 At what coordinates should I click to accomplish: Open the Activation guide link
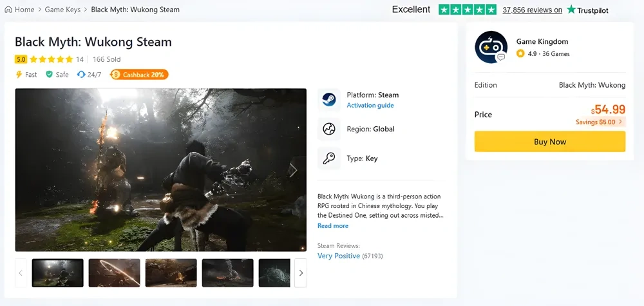(370, 106)
